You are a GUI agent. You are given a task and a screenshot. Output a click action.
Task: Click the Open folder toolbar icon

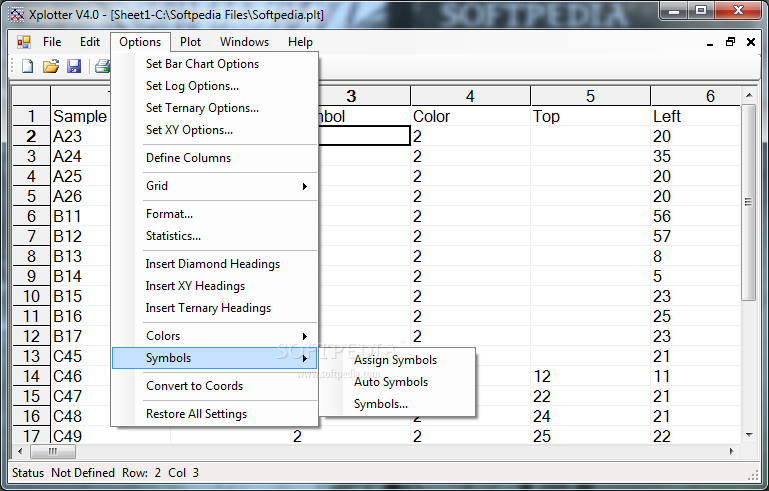(51, 66)
